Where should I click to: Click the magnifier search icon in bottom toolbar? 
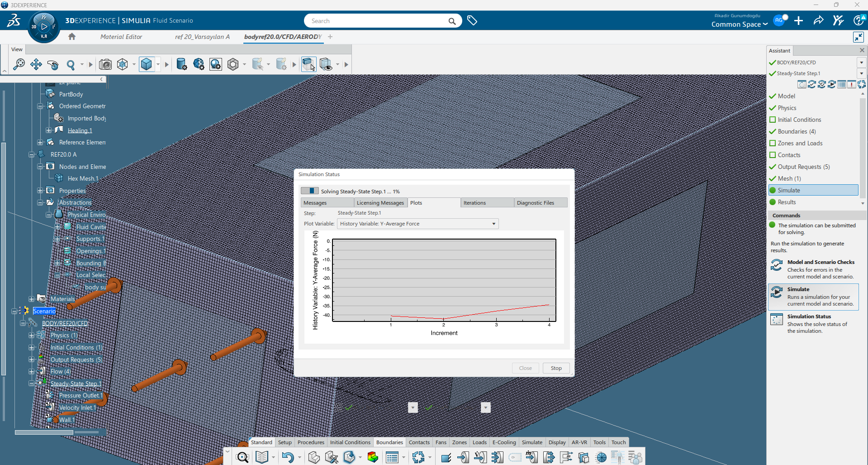(242, 457)
